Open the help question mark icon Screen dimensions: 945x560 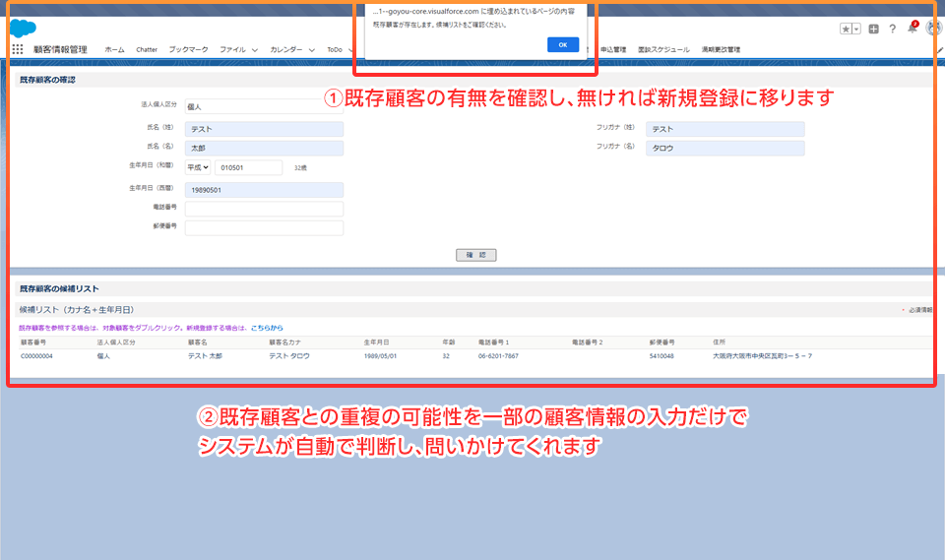(892, 29)
